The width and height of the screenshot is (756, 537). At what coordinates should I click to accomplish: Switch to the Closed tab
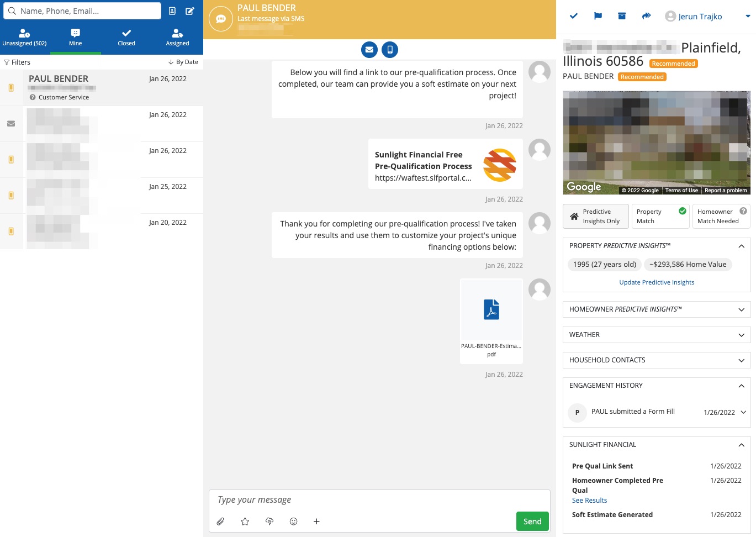coord(126,38)
